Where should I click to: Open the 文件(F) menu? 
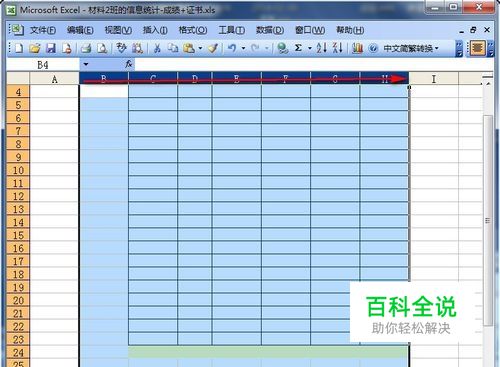coord(43,30)
